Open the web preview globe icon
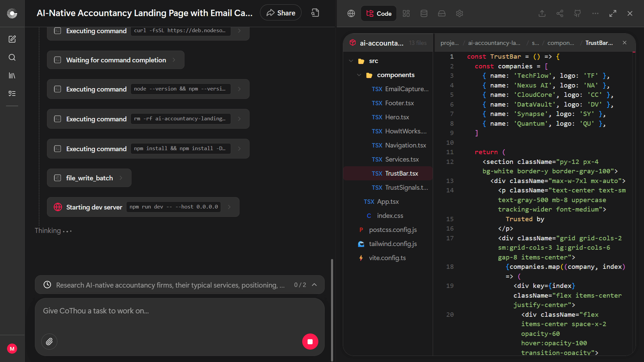The width and height of the screenshot is (644, 362). [351, 13]
